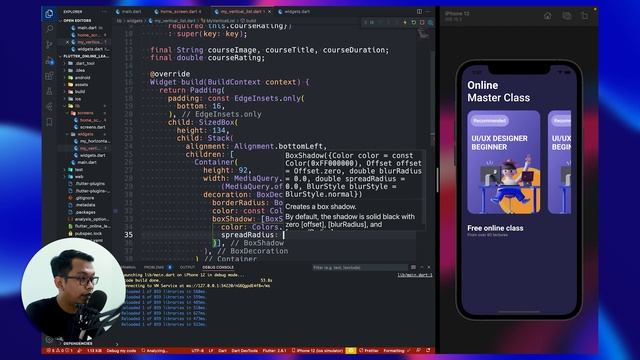Switch to main.dart editor tab

click(129, 12)
